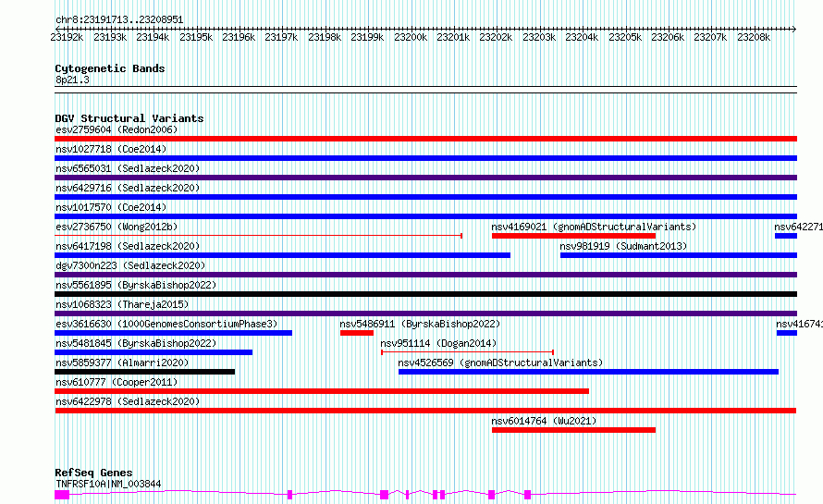The image size is (823, 504).
Task: Click nsv610777 (Cooper2011) red bar
Action: click(x=322, y=391)
